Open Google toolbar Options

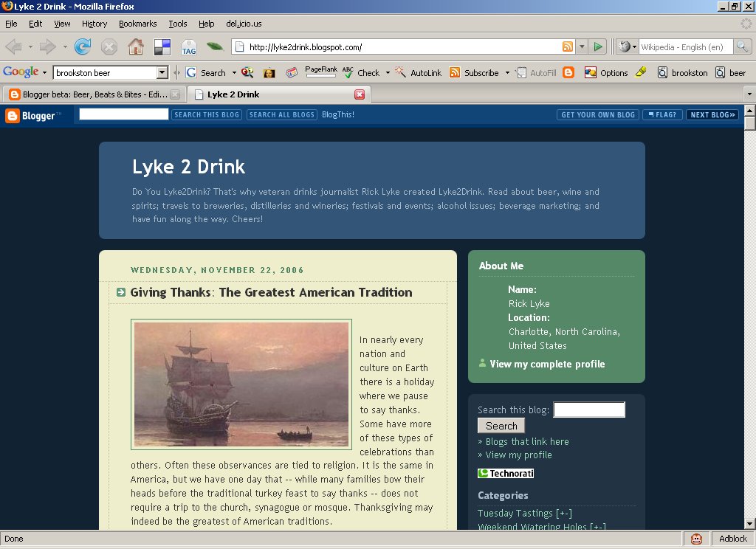point(606,73)
